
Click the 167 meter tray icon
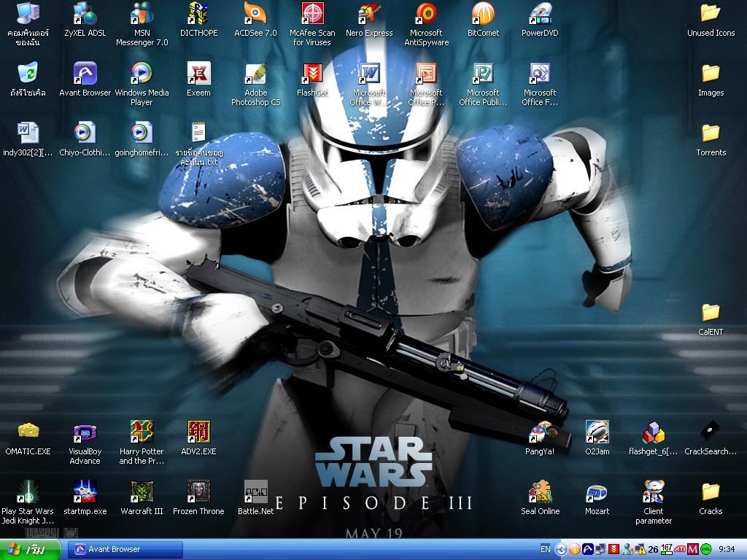pyautogui.click(x=667, y=549)
